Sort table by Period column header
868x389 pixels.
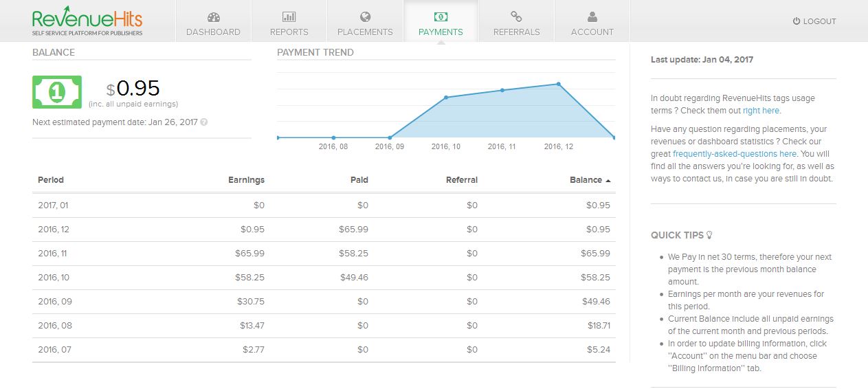51,180
